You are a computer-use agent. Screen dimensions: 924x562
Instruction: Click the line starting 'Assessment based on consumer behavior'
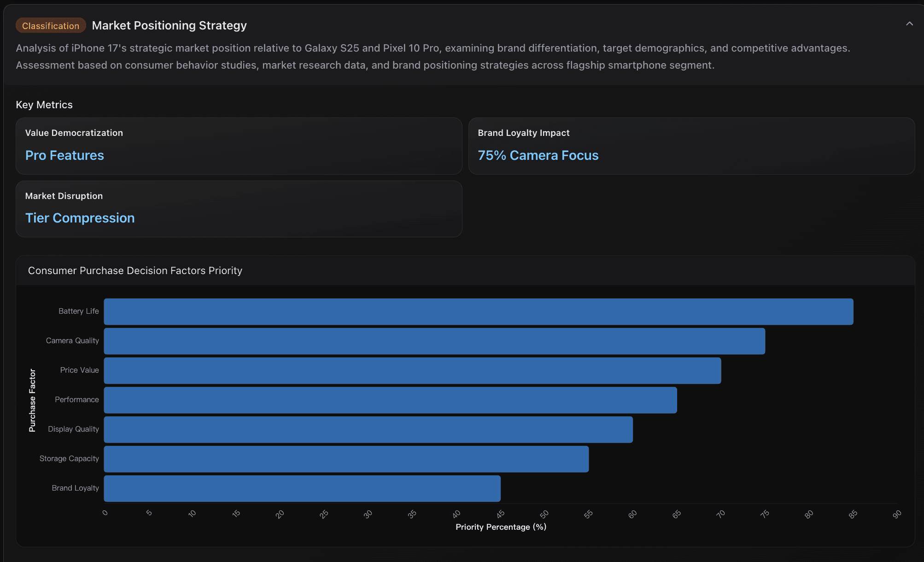pyautogui.click(x=365, y=65)
